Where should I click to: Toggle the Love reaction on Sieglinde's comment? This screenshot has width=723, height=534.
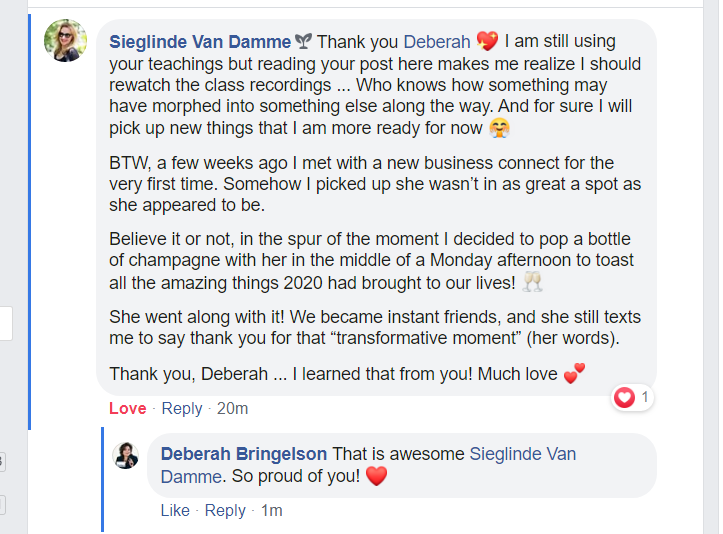click(127, 408)
